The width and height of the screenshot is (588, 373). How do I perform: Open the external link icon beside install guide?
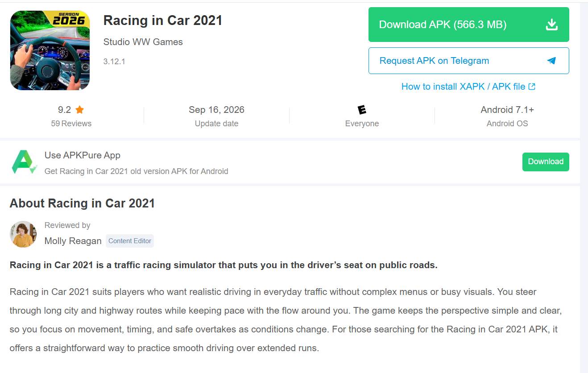pyautogui.click(x=532, y=87)
